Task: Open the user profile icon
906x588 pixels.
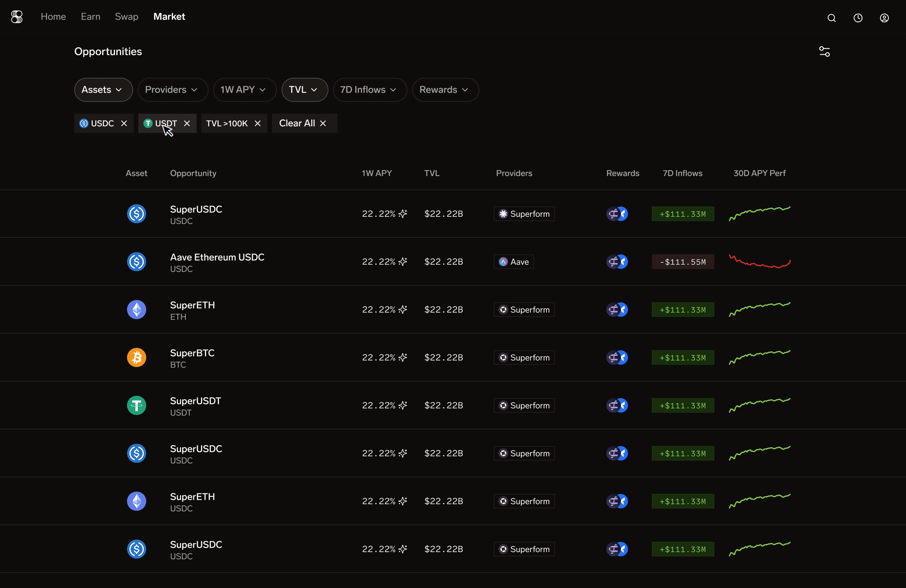Action: pyautogui.click(x=884, y=18)
